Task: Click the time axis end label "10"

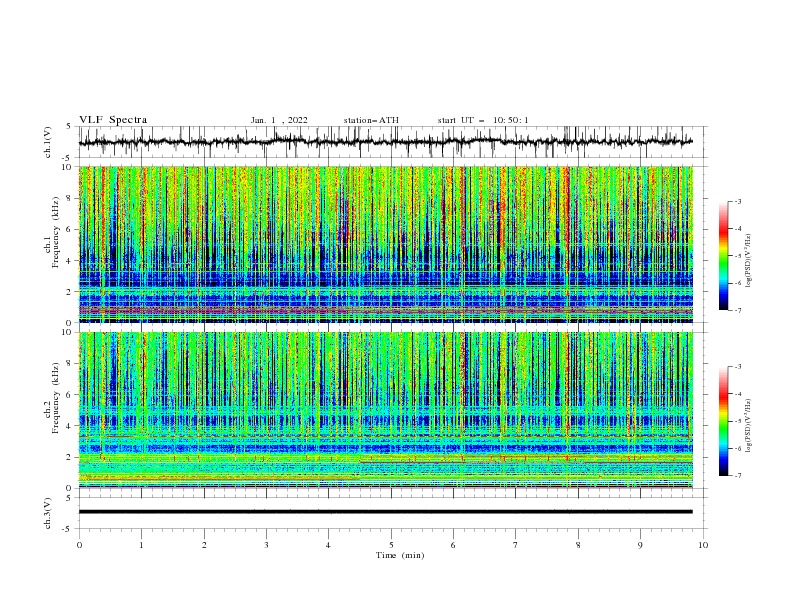Action: pyautogui.click(x=703, y=545)
